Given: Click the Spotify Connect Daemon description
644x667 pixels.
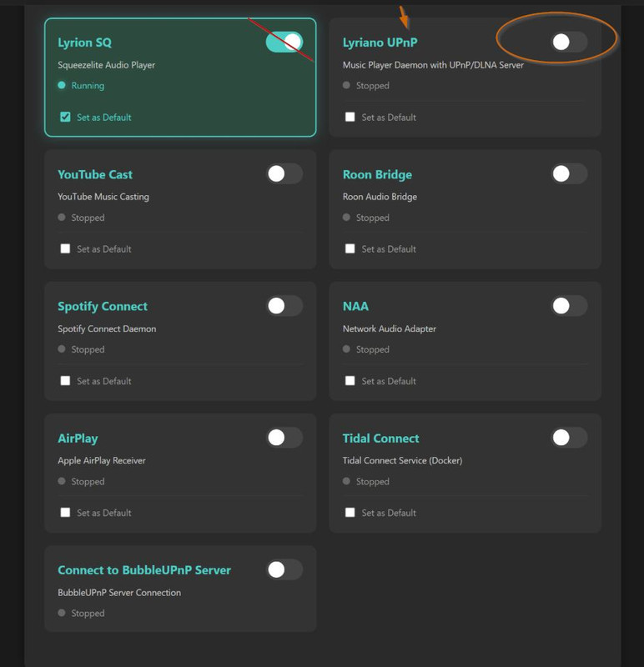Looking at the screenshot, I should (107, 328).
